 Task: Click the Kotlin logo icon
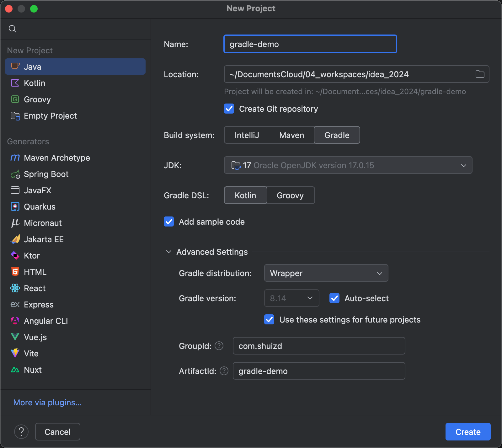[15, 83]
